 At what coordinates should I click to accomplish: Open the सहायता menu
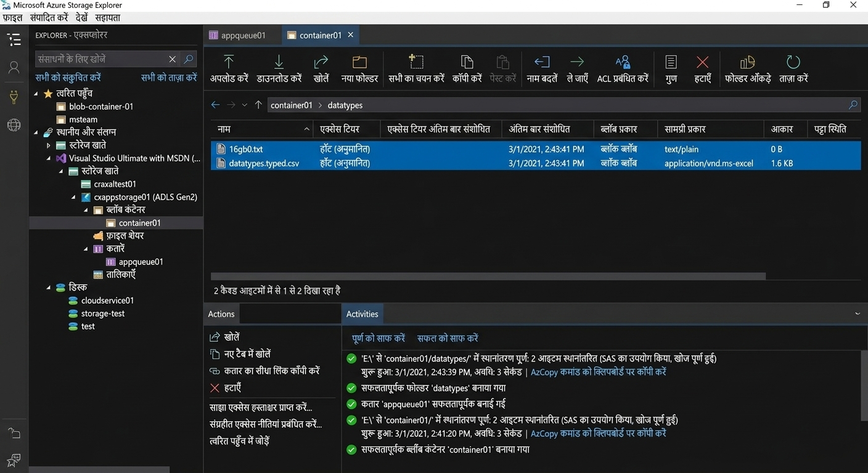coord(108,18)
